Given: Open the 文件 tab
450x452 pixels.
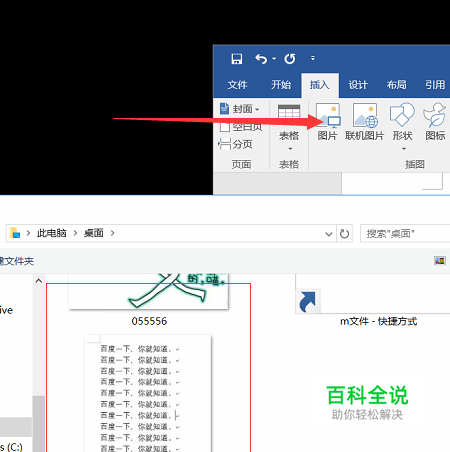Looking at the screenshot, I should (x=237, y=85).
